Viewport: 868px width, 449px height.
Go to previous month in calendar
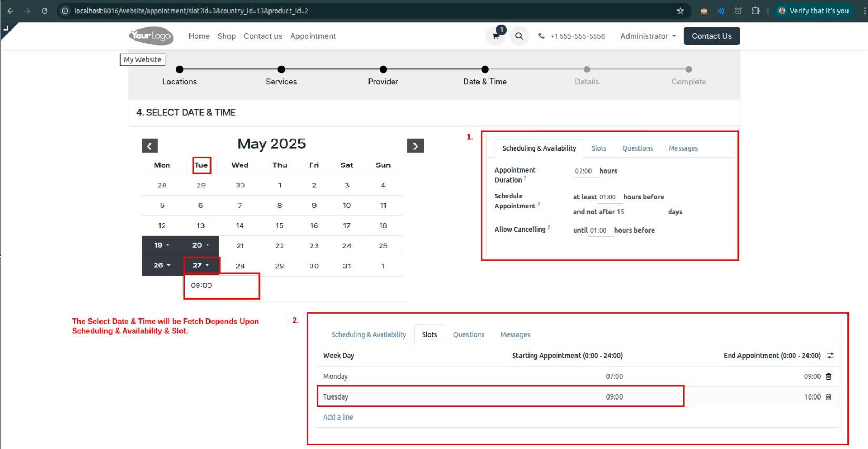pos(149,146)
